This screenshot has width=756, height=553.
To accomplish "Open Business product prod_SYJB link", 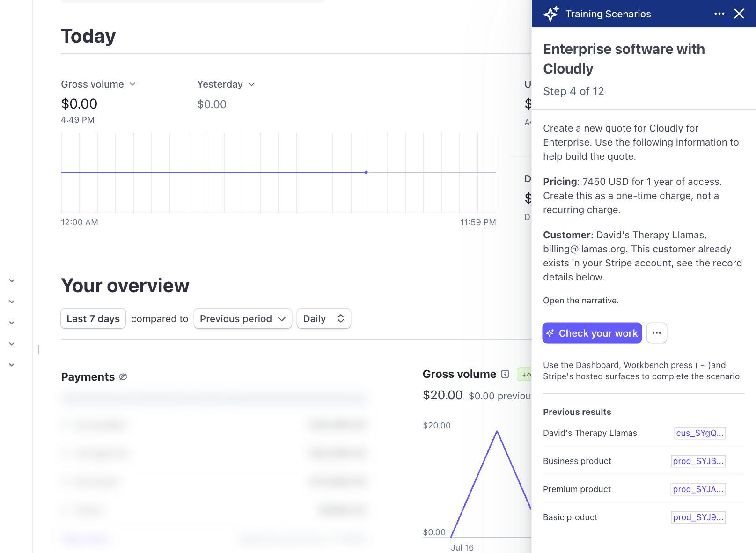I will coord(698,461).
